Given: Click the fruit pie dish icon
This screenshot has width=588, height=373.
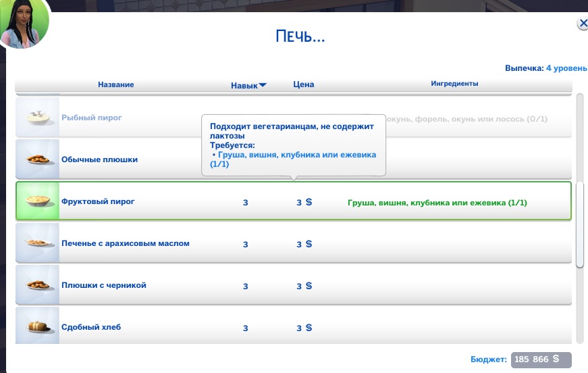Looking at the screenshot, I should click(x=38, y=201).
